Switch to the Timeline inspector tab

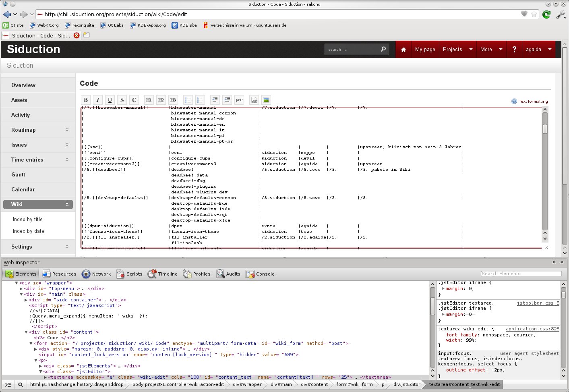(162, 274)
